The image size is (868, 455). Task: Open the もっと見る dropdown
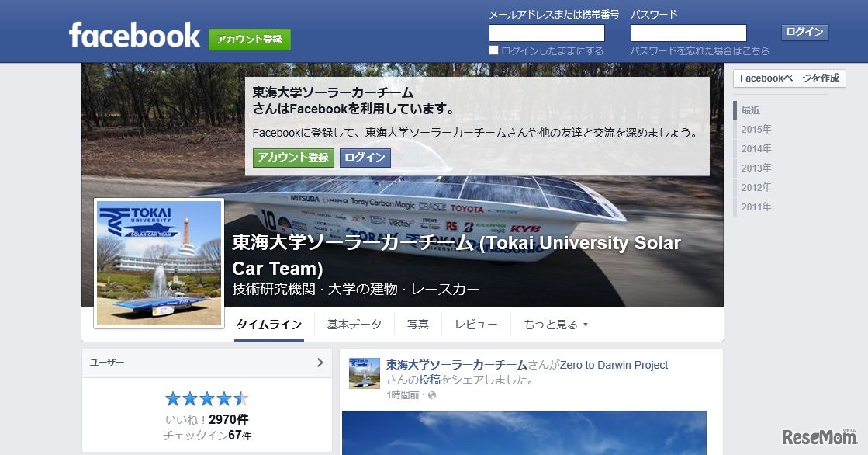pos(555,324)
